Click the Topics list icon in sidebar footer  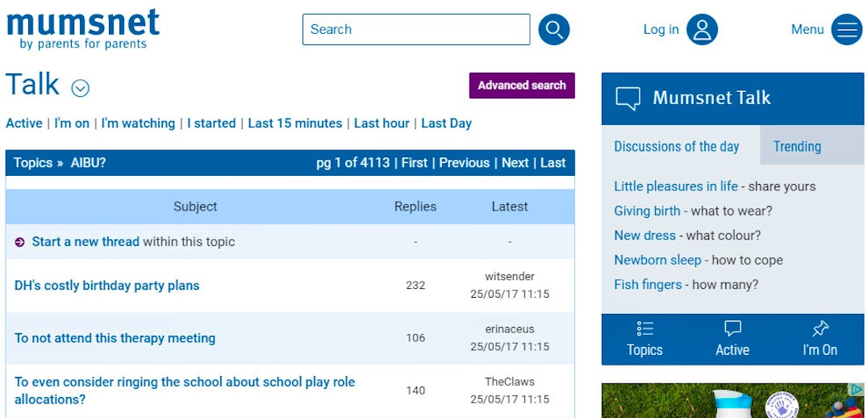coord(645,329)
